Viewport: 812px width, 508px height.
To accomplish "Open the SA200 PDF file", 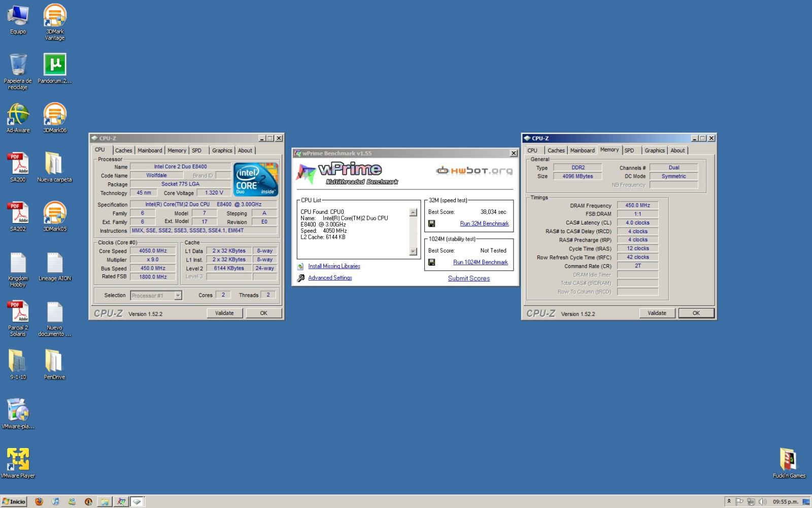I will (18, 167).
